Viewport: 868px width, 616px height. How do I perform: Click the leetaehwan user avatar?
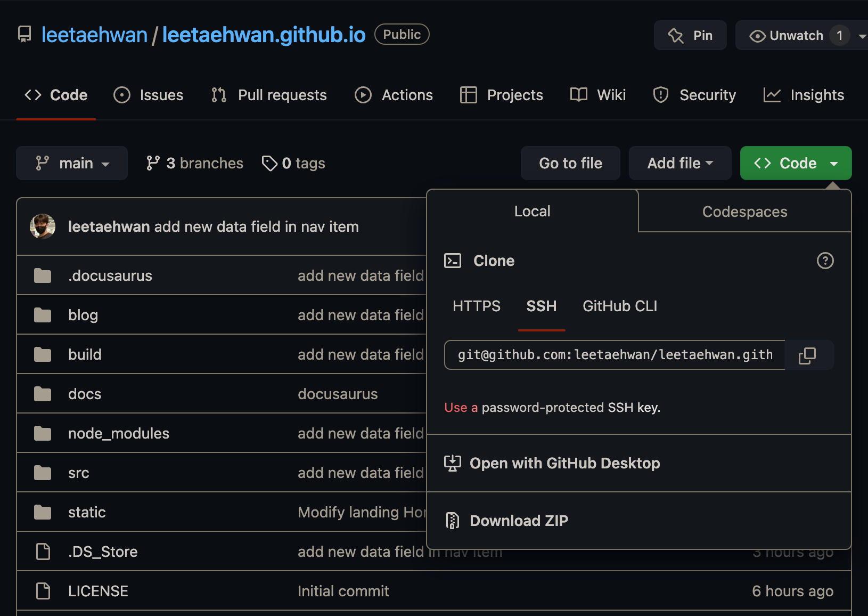(43, 226)
